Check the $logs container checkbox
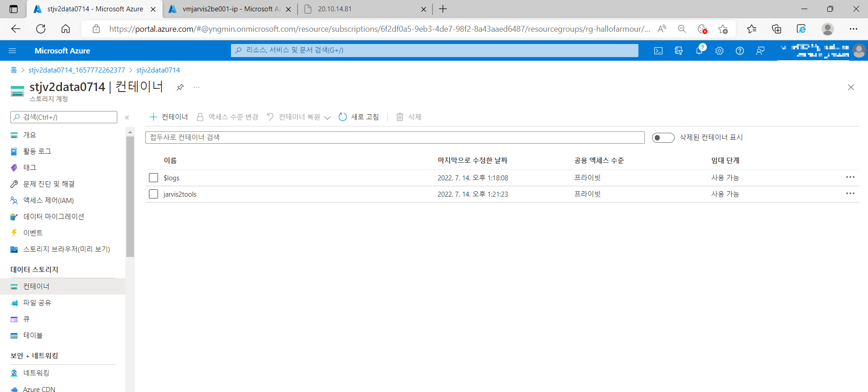 coord(153,178)
